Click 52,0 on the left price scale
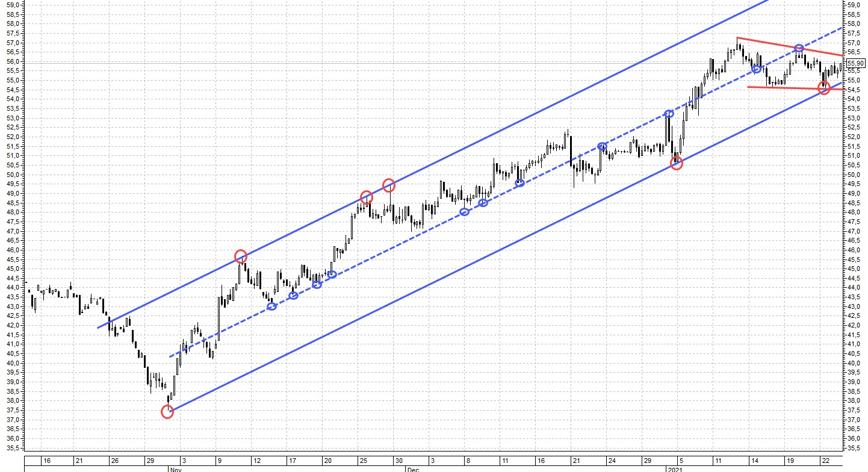 [12, 137]
